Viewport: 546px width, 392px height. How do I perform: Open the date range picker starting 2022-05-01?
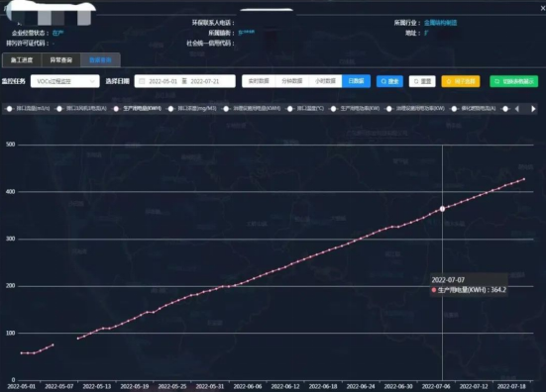pos(184,81)
